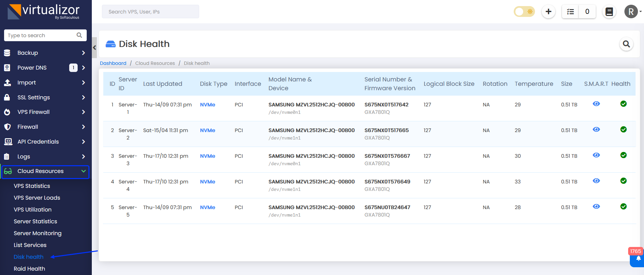
Task: Click the sidebar search magnifier icon
Action: tap(79, 35)
